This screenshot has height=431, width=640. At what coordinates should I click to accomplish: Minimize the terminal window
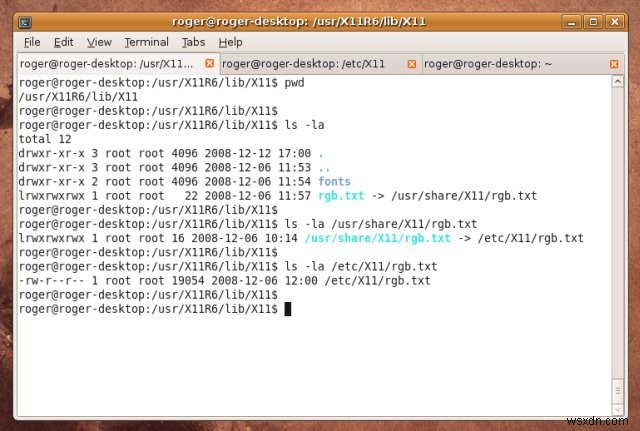tap(571, 22)
